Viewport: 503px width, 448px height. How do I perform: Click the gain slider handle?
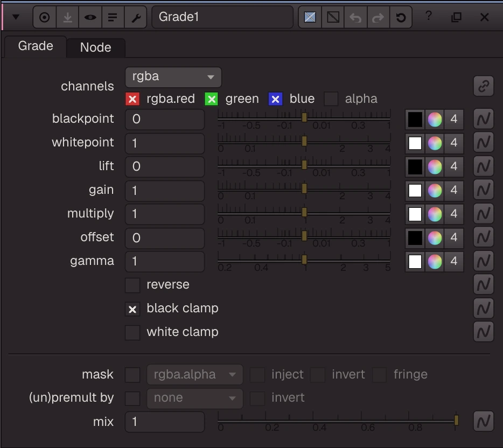click(x=304, y=188)
